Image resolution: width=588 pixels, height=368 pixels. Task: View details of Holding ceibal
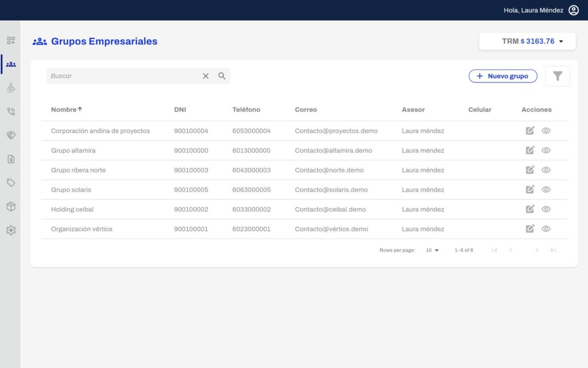(x=546, y=209)
